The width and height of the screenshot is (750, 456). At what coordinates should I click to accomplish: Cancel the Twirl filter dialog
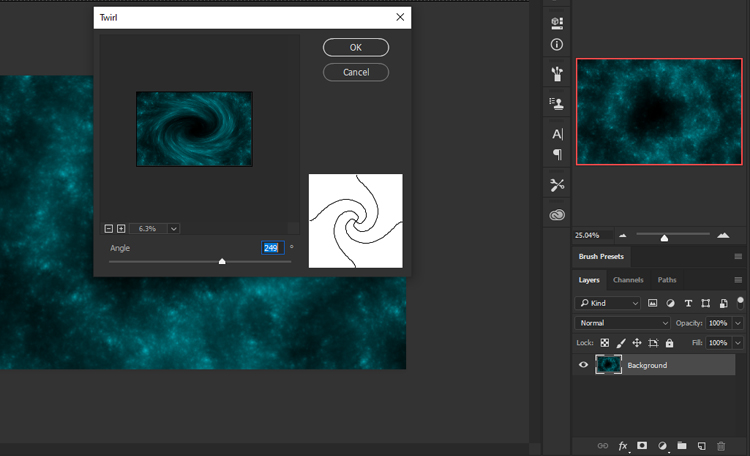pos(355,72)
